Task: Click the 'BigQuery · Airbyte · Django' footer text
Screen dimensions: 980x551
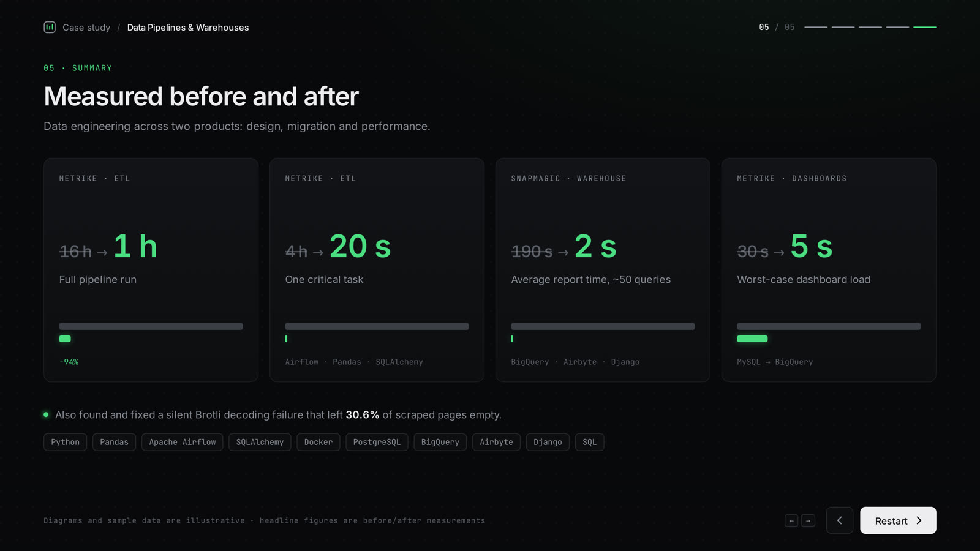Action: [575, 362]
